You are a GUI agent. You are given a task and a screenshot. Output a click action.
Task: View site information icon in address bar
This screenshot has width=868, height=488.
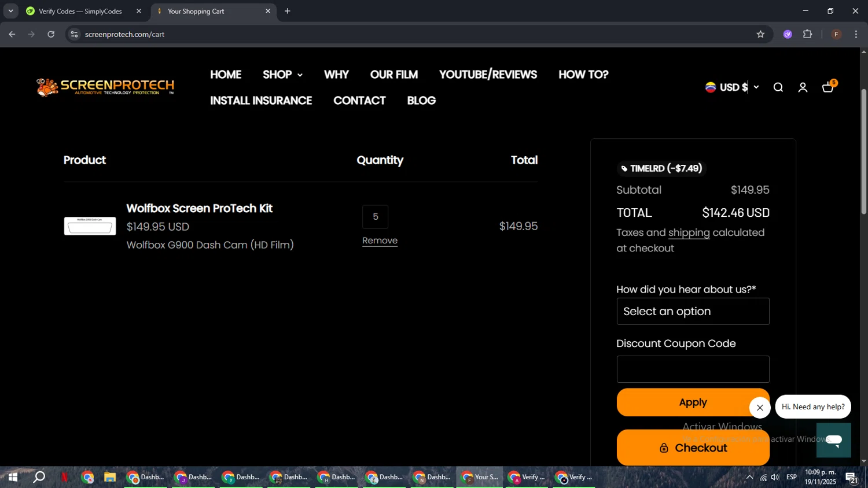(74, 34)
